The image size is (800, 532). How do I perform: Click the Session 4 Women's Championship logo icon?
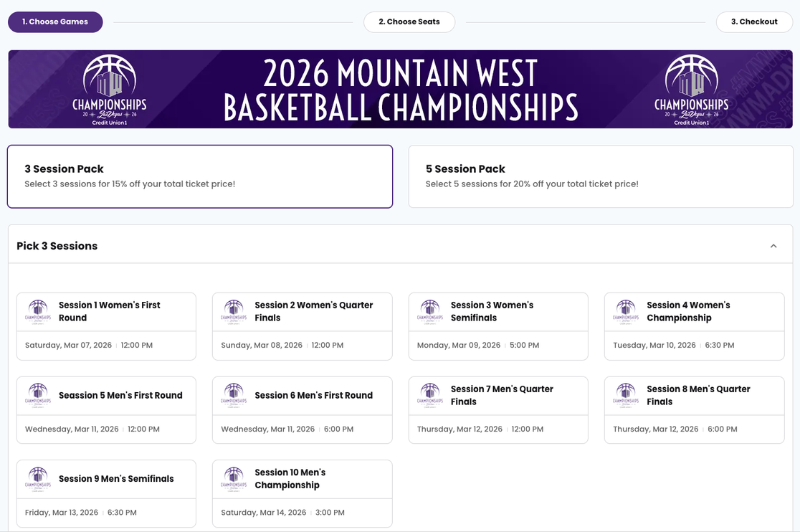tap(626, 312)
